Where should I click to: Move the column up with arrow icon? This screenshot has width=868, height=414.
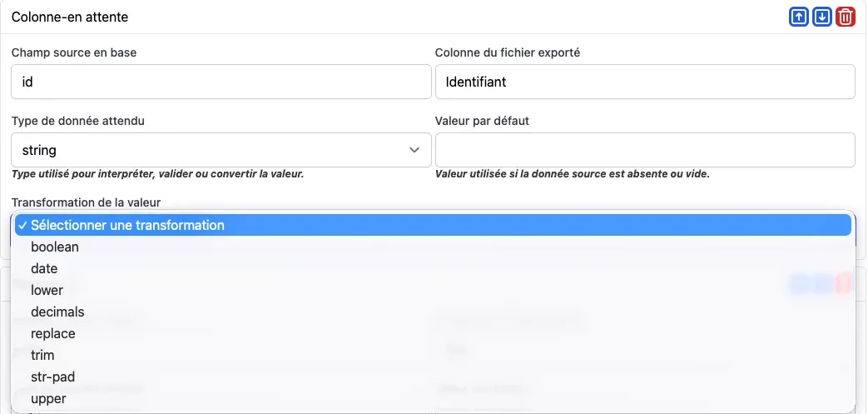(798, 17)
